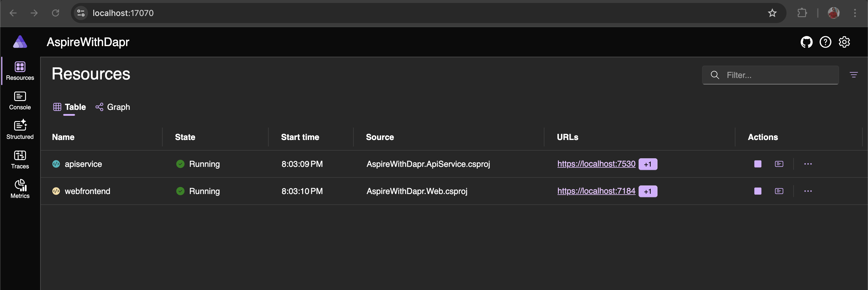Open the help question mark icon

825,42
